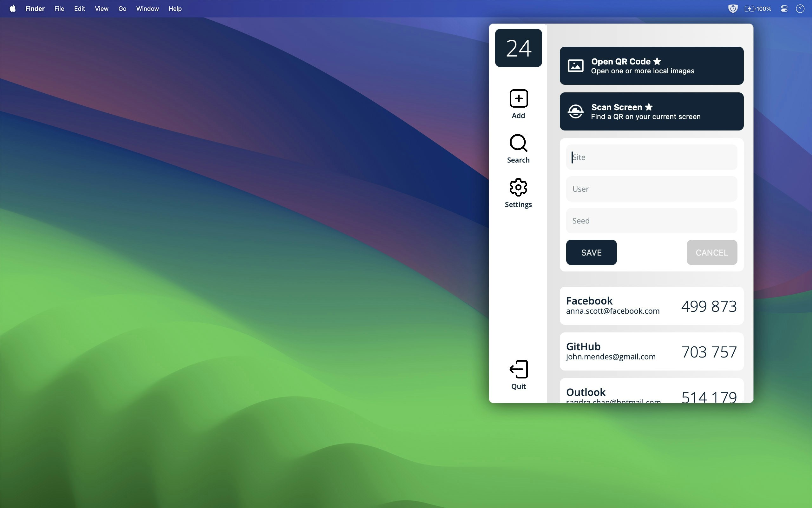The height and width of the screenshot is (508, 812).
Task: Open the Edit menu
Action: pos(80,8)
